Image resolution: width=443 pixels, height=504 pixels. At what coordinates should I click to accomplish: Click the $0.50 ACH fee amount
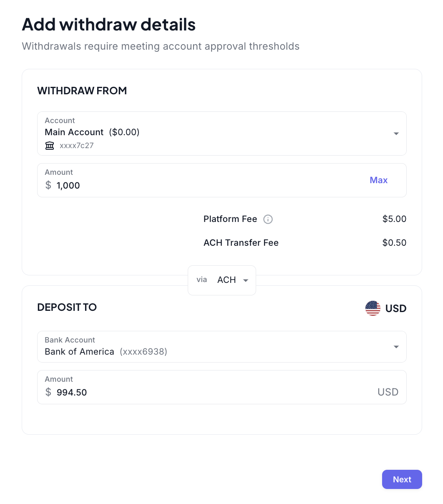click(394, 243)
